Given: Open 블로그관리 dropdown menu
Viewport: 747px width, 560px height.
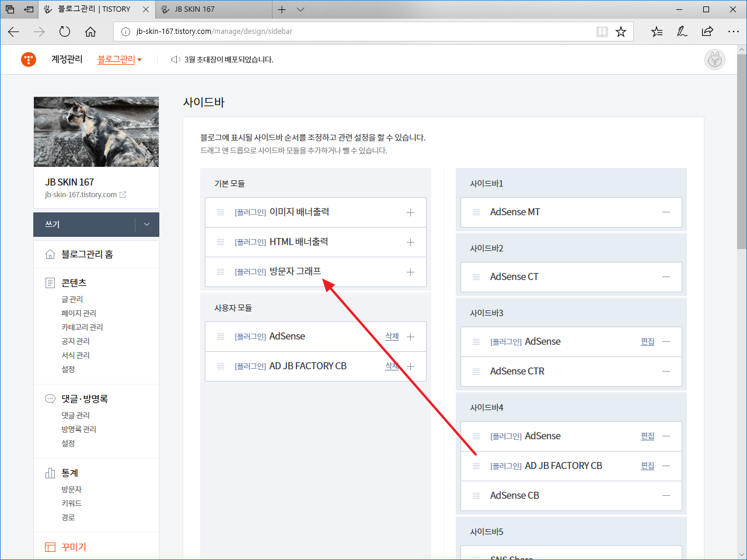Looking at the screenshot, I should tap(120, 60).
